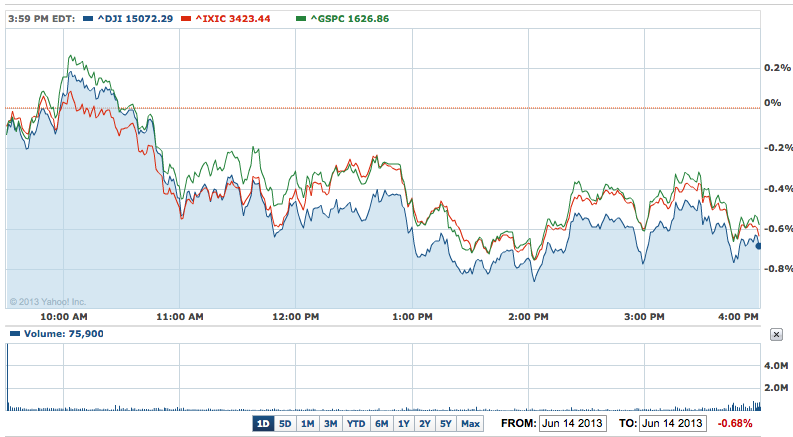Pick the 6M range option
The width and height of the screenshot is (793, 437).
coord(381,423)
